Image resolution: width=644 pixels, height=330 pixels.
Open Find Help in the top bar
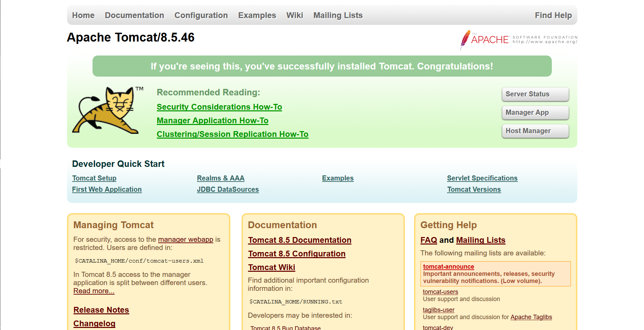(x=553, y=15)
